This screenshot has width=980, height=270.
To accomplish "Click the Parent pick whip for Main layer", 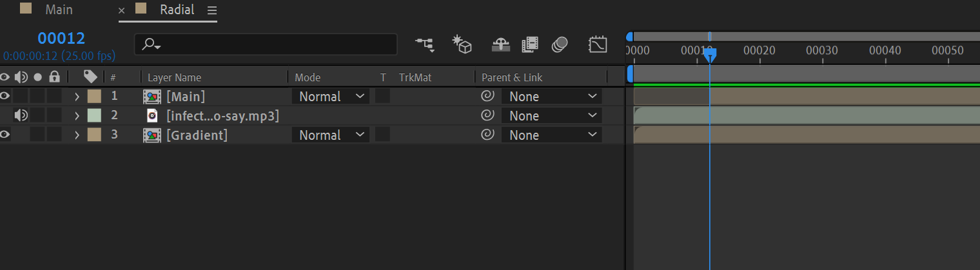I will [488, 97].
